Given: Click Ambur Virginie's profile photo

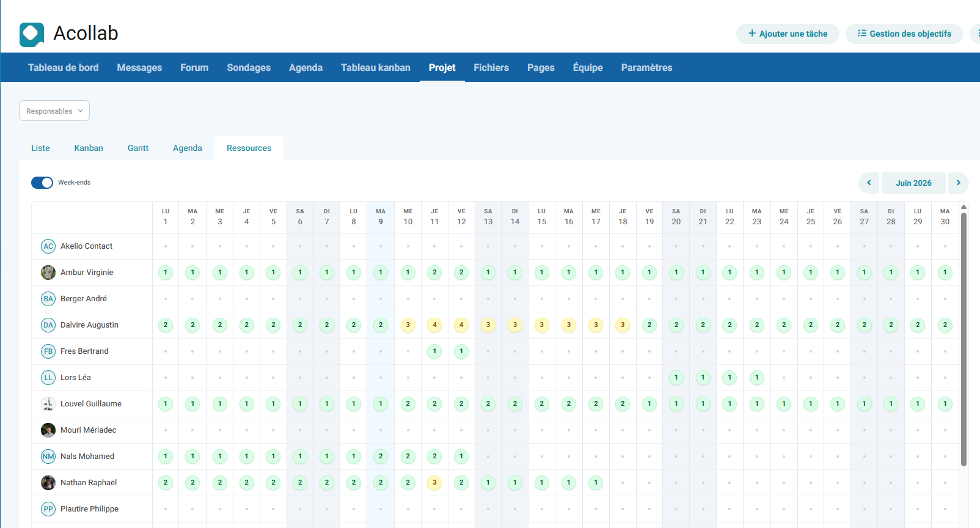Looking at the screenshot, I should (48, 273).
